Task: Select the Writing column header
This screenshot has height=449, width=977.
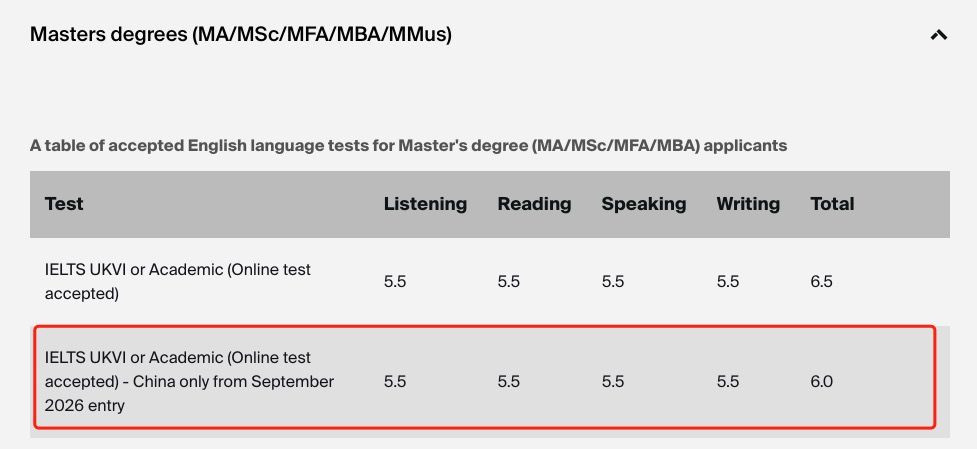Action: 748,204
